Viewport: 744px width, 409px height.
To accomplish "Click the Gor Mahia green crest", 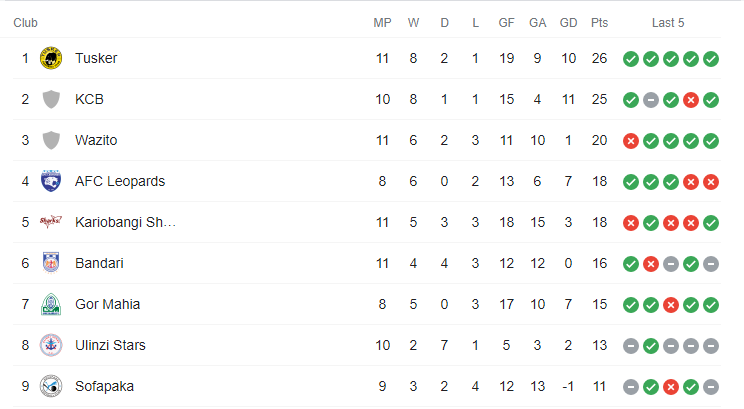I will [51, 304].
